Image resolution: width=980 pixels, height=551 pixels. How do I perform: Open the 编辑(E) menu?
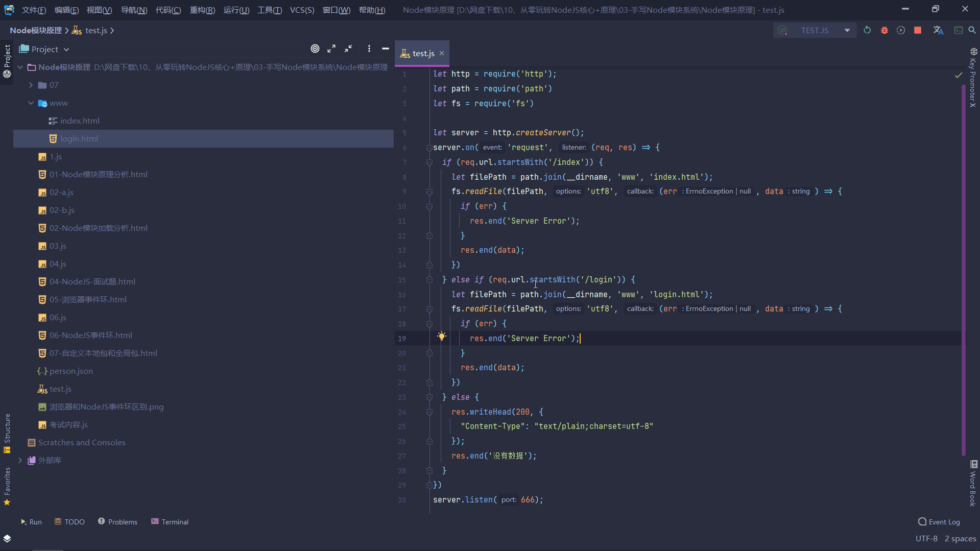pyautogui.click(x=66, y=10)
